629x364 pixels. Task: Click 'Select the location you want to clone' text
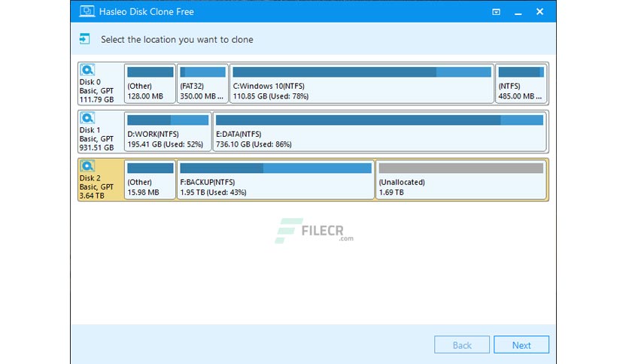coord(177,40)
